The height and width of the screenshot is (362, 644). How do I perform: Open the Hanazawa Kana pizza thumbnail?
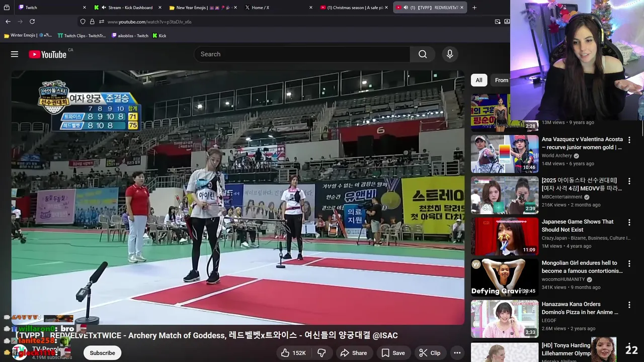(x=505, y=319)
